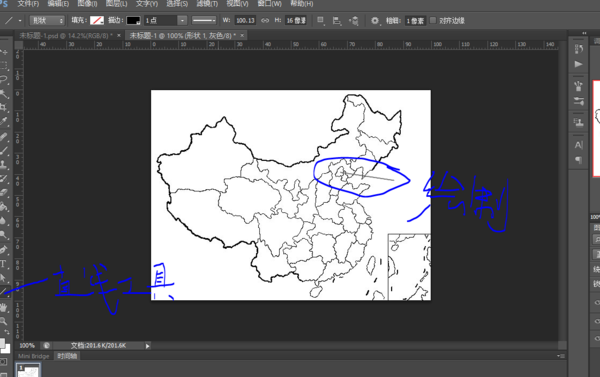This screenshot has width=600, height=377.
Task: Open the 视图(V) menu
Action: point(237,4)
